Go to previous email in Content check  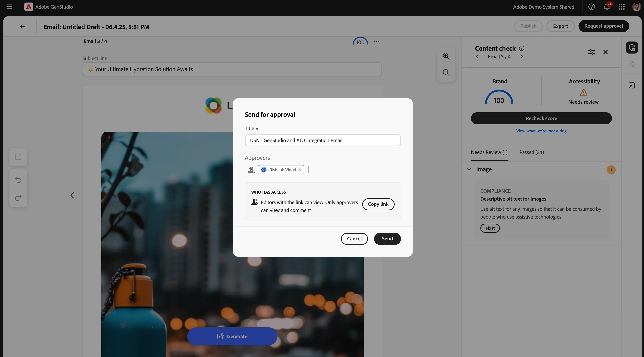point(477,57)
